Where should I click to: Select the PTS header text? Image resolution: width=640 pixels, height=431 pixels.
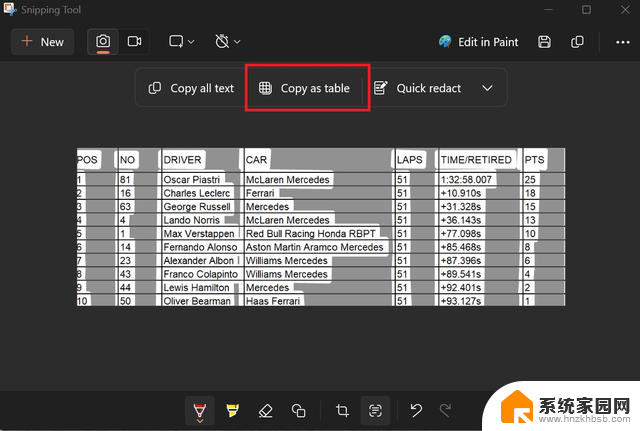(534, 160)
